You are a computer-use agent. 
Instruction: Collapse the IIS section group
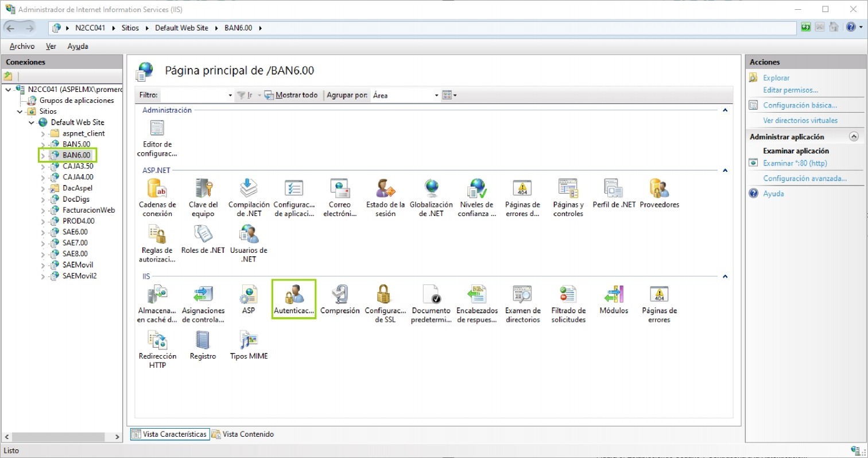(x=725, y=276)
